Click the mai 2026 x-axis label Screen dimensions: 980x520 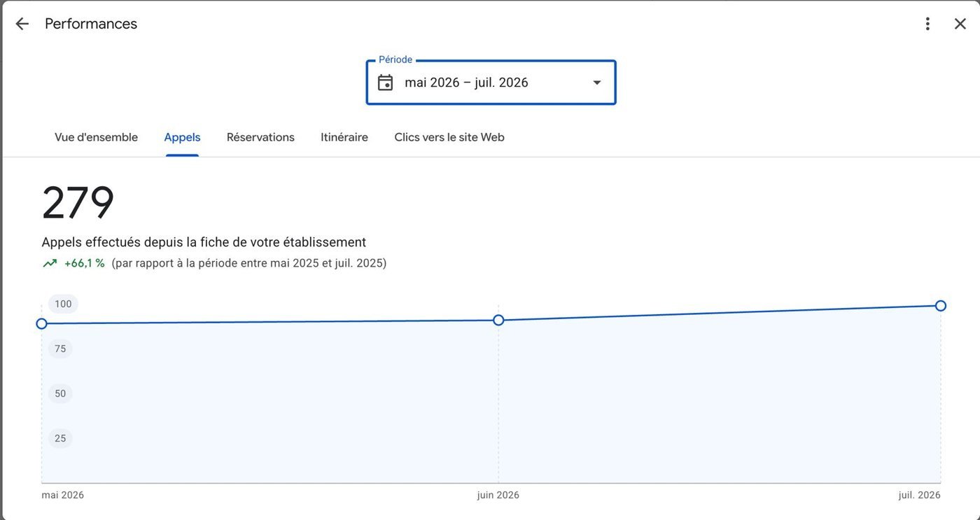click(x=63, y=495)
